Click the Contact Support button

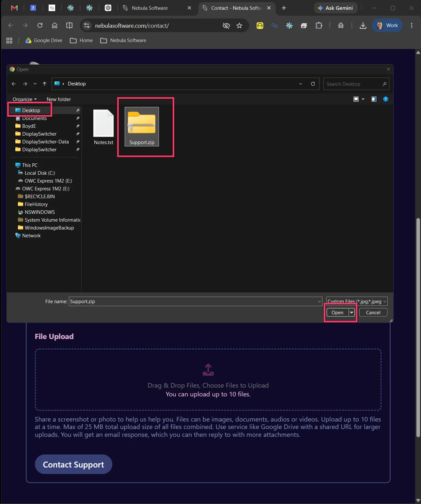pos(73,464)
